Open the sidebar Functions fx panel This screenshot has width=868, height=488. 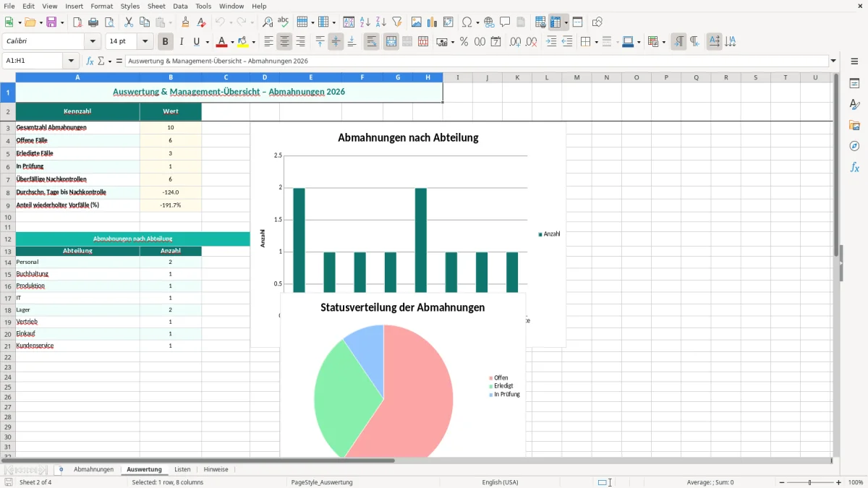[x=854, y=167]
